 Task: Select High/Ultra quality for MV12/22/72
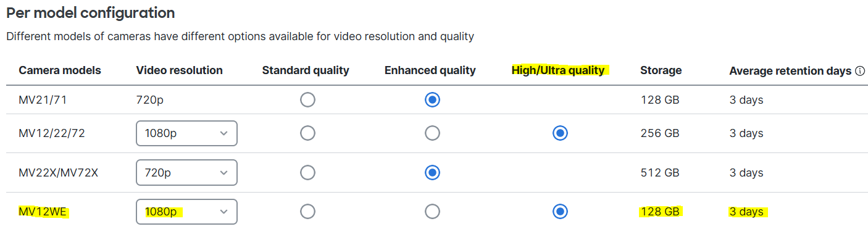tap(560, 133)
